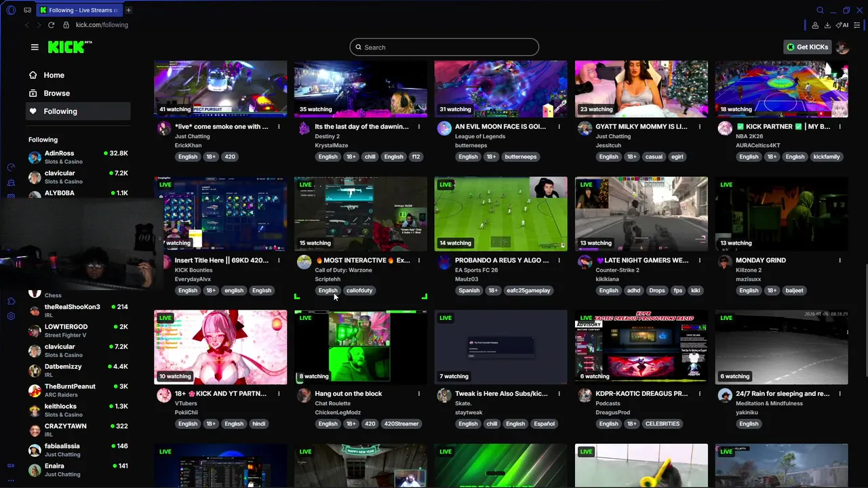Open DreagusProd channel avatar
868x488 pixels.
(585, 396)
